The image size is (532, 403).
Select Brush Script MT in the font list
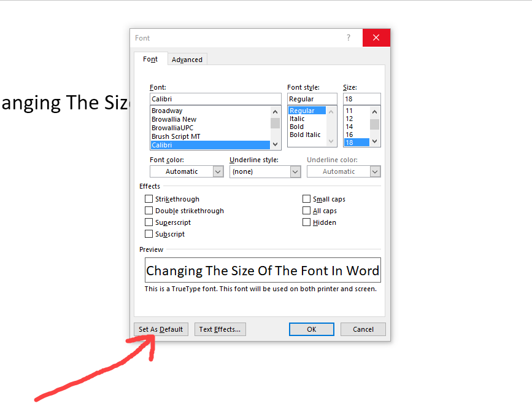point(176,136)
